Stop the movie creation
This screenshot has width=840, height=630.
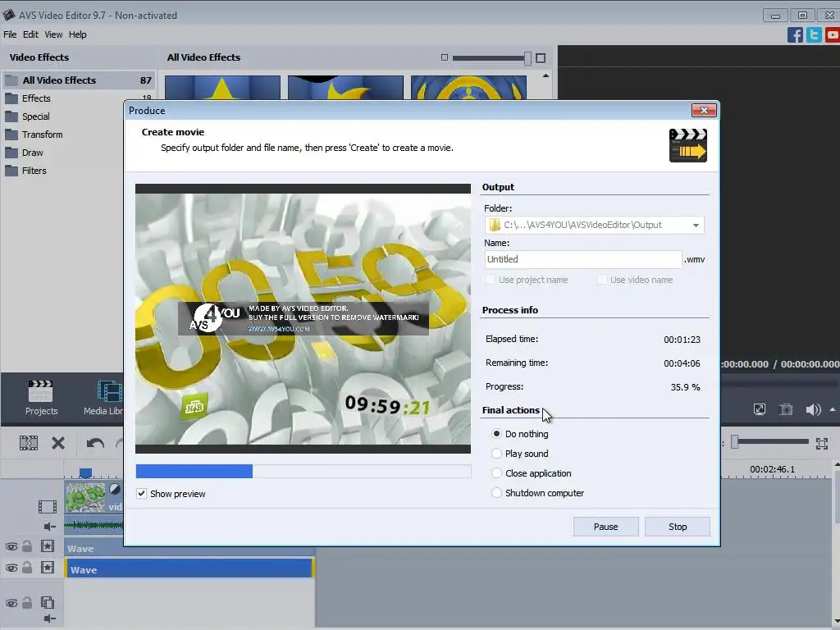(x=677, y=527)
